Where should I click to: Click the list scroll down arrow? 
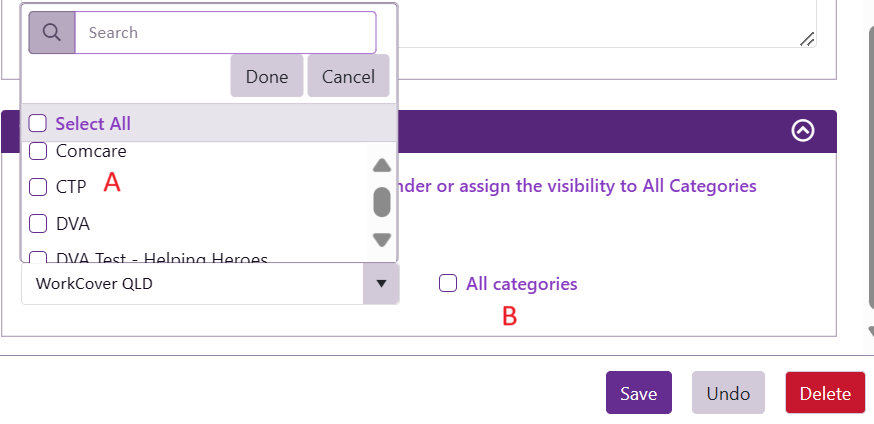(381, 240)
